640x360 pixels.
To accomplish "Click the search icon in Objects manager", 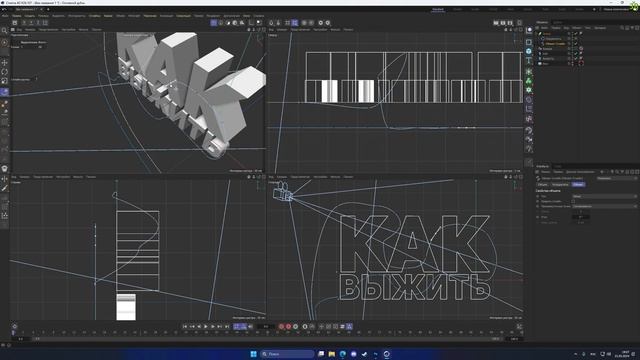I will coord(622,28).
